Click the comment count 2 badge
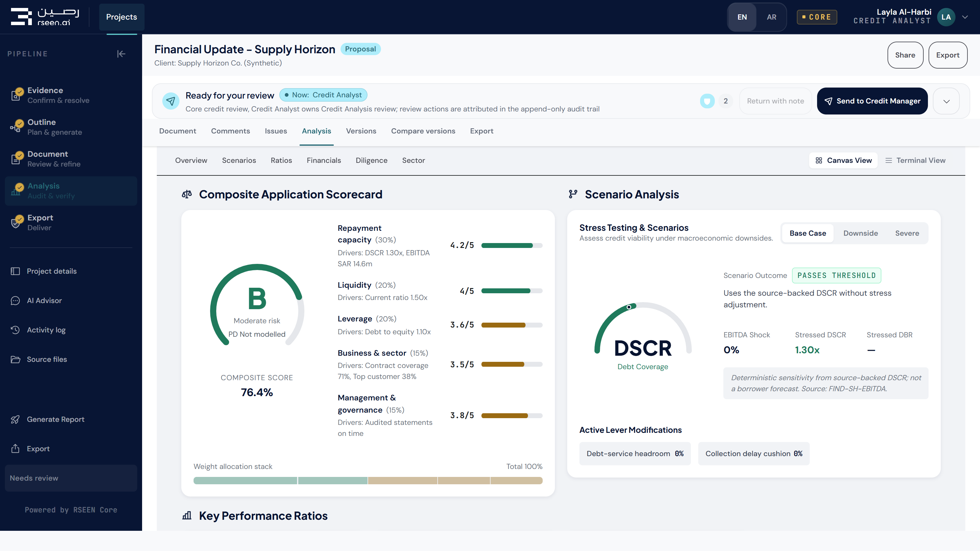 pos(726,101)
